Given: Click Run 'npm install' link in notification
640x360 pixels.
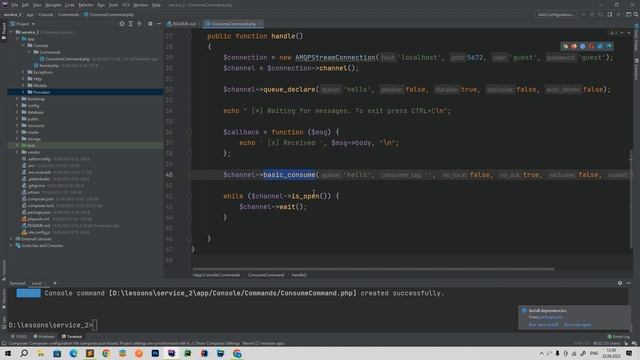Looking at the screenshot, I should point(543,324).
